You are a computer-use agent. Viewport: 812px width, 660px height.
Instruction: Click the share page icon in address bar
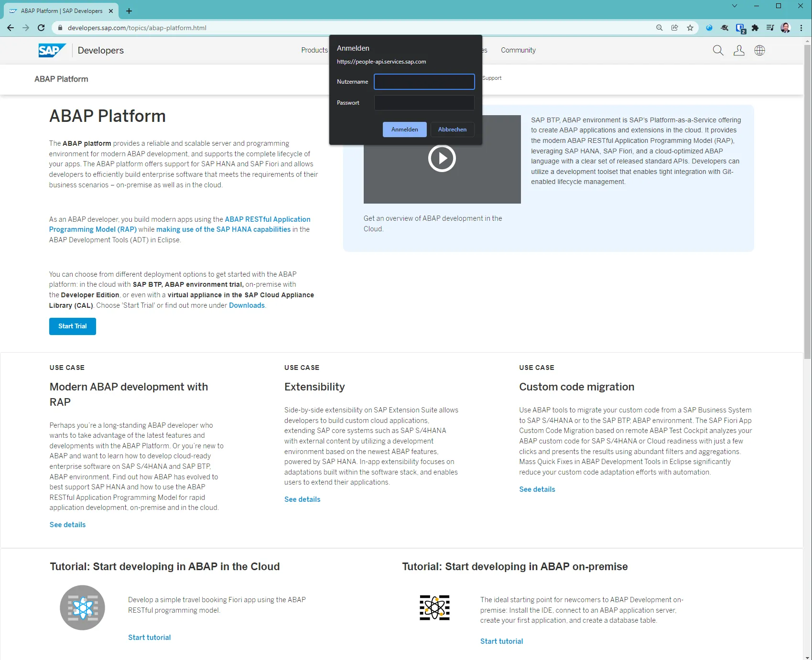[x=675, y=28]
